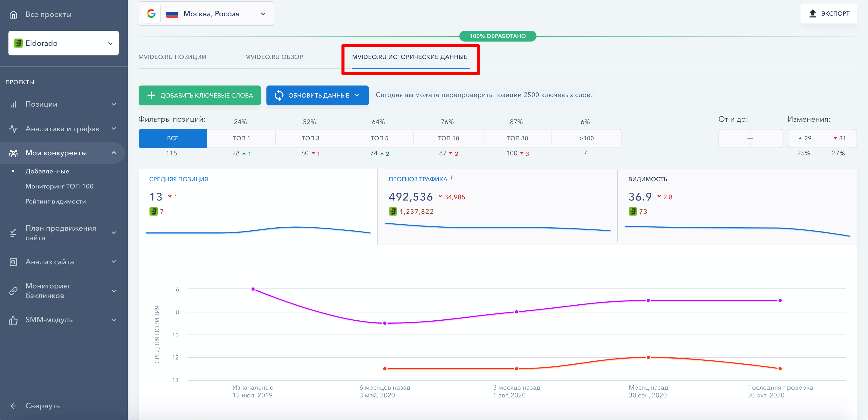
Task: Click purple data point at 12 июл, 2019
Action: (253, 289)
